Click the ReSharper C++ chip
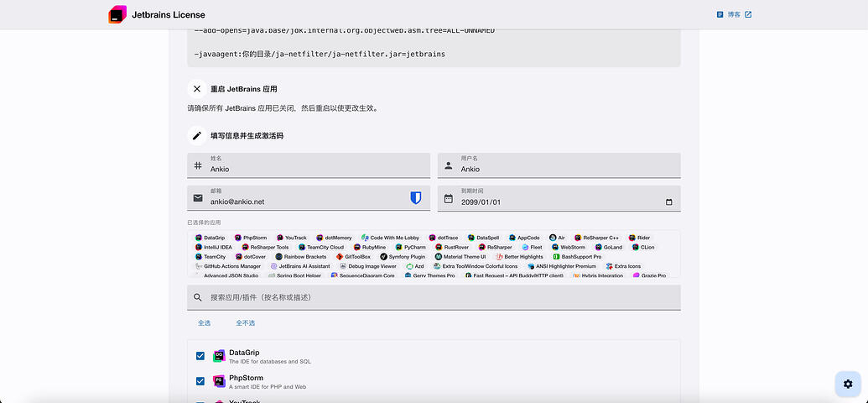Image resolution: width=868 pixels, height=403 pixels. point(596,238)
